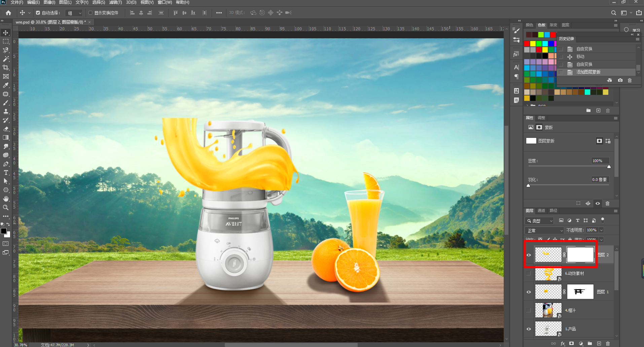Viewport: 644px width, 347px height.
Task: Select the Magic Wand tool
Action: (6, 59)
